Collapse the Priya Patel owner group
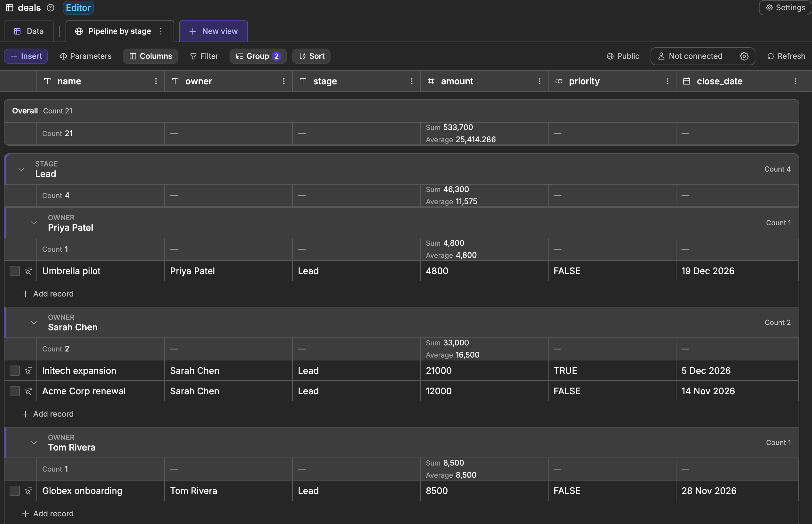 [34, 223]
